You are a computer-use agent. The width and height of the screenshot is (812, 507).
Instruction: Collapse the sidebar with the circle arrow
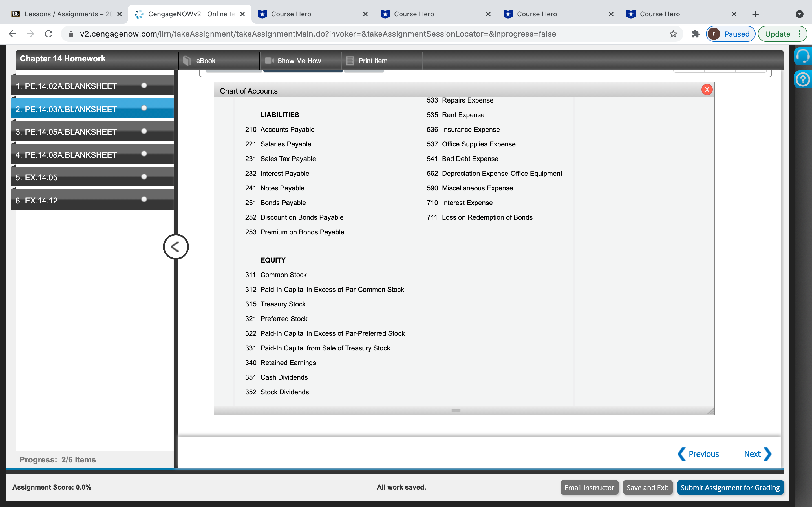point(175,247)
